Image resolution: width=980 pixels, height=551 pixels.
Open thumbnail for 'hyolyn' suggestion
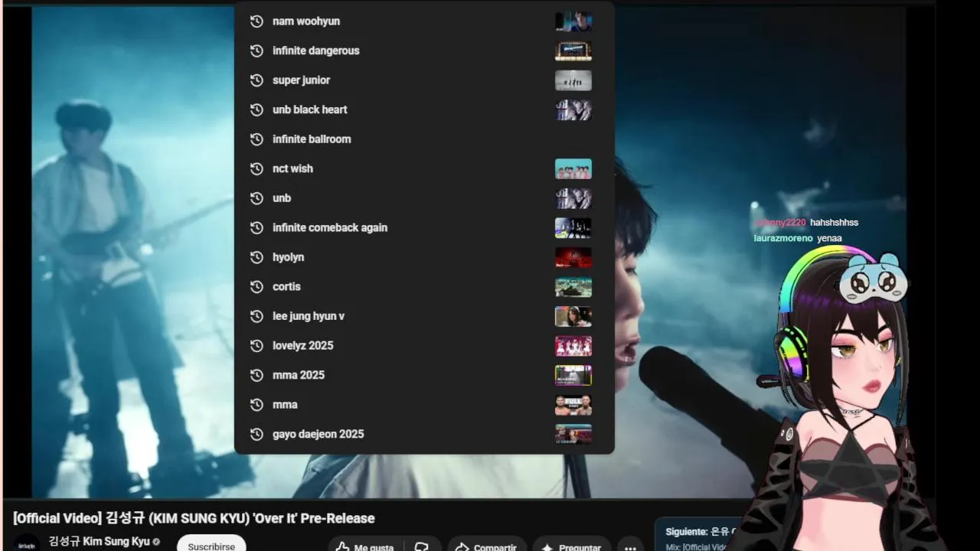tap(573, 257)
